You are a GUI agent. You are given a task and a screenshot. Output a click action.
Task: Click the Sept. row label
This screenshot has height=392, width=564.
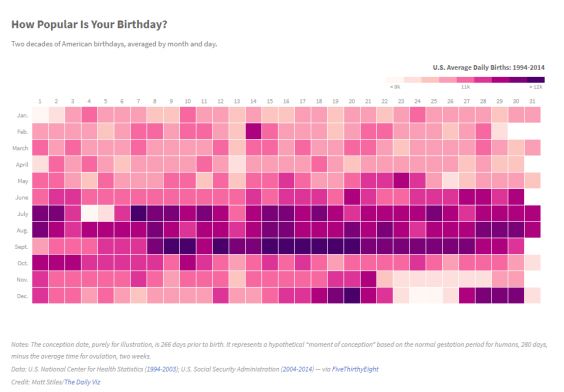pos(22,247)
